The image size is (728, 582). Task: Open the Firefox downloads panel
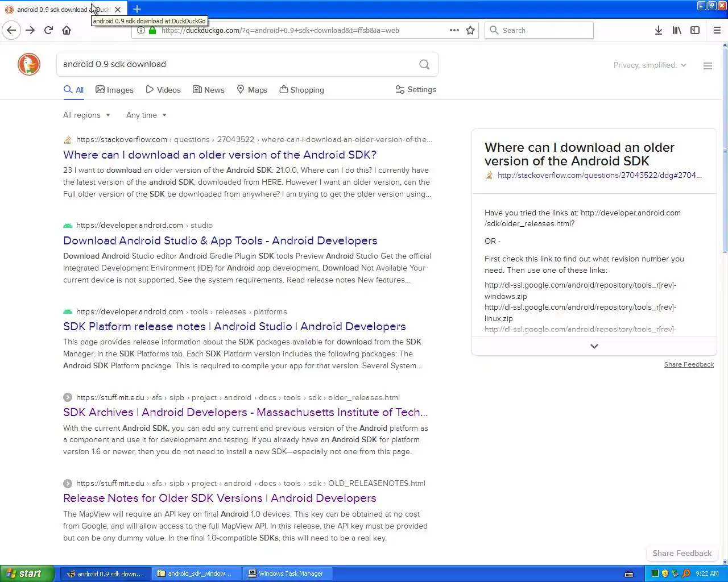658,30
